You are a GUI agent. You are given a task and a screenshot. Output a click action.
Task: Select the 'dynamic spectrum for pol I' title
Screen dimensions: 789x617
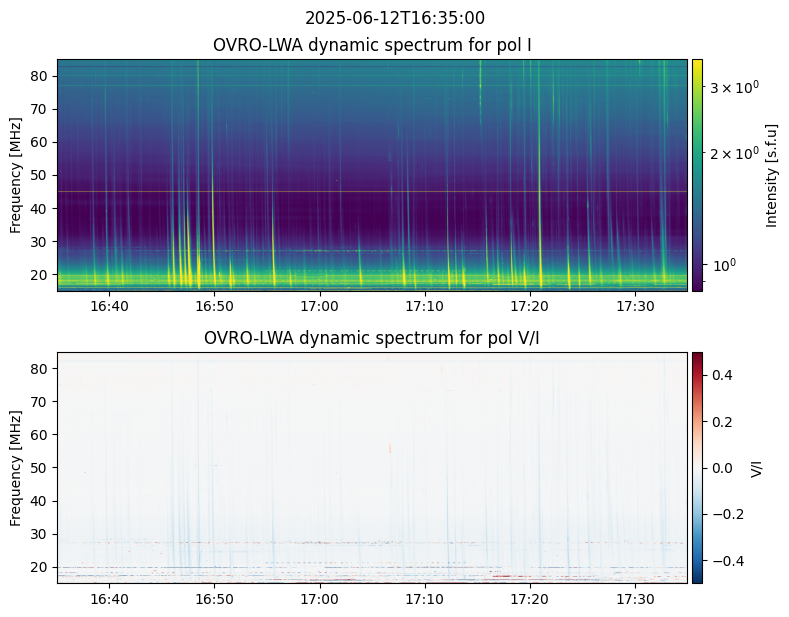click(x=372, y=45)
